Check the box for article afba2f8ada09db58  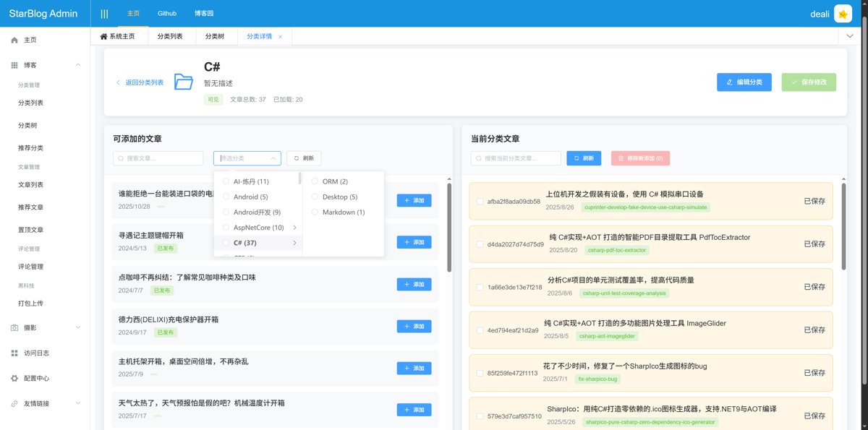pos(480,202)
